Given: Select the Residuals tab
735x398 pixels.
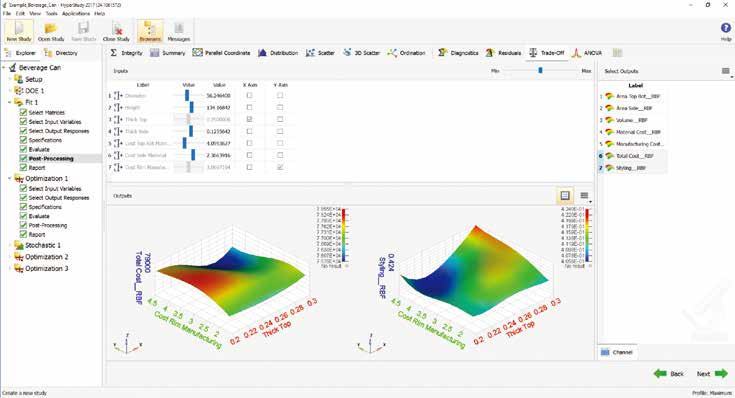Looking at the screenshot, I should point(503,53).
